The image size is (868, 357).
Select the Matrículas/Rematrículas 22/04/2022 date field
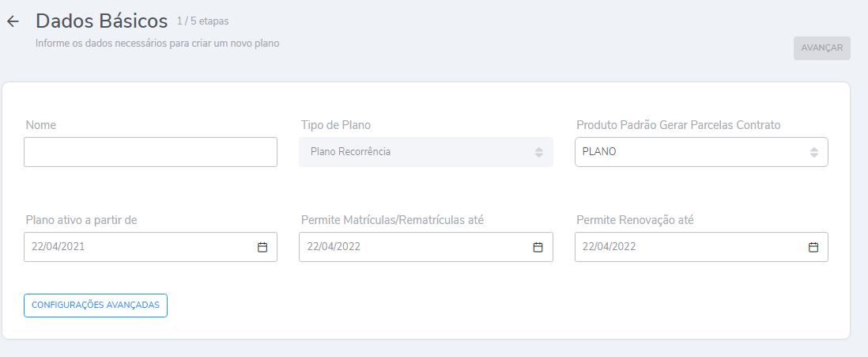click(x=411, y=247)
